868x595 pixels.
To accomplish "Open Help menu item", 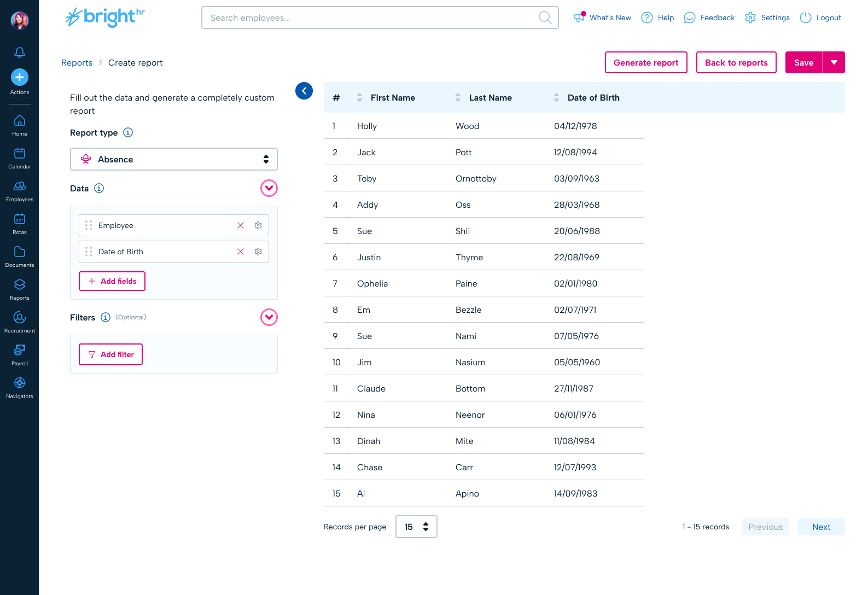I will [x=657, y=17].
